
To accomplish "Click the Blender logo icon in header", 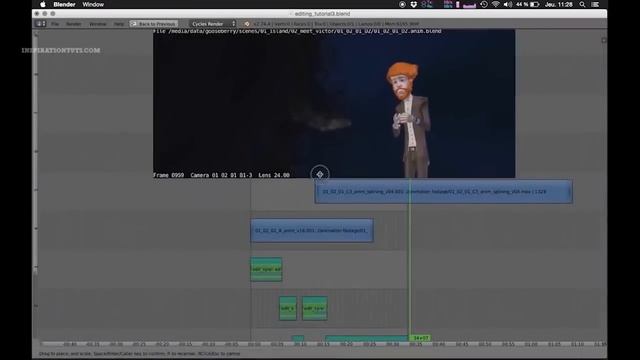I will coord(247,24).
